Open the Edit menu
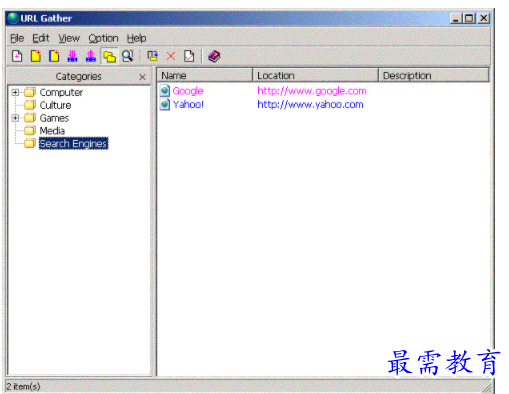The height and width of the screenshot is (394, 509). [41, 38]
